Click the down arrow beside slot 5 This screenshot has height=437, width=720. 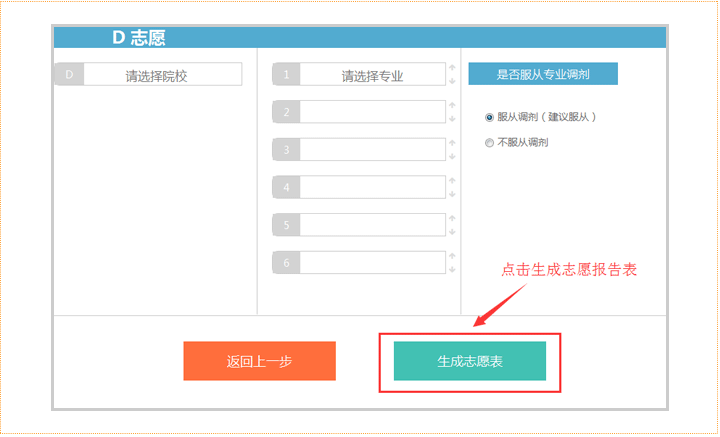[452, 232]
